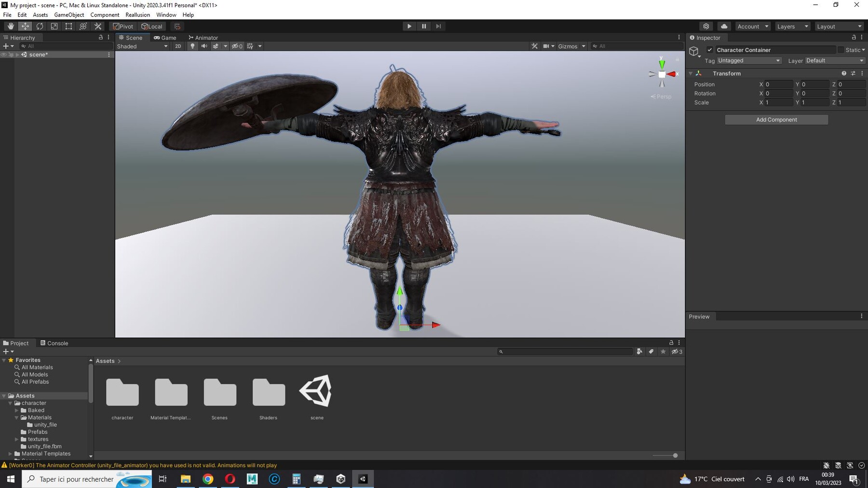Viewport: 868px width, 488px height.
Task: Select the Rect Transform tool
Action: [x=68, y=26]
